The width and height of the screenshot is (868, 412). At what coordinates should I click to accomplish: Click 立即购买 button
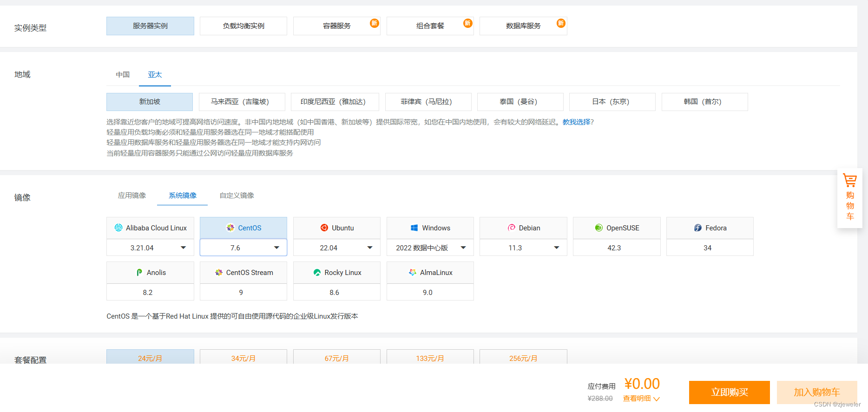coord(730,392)
